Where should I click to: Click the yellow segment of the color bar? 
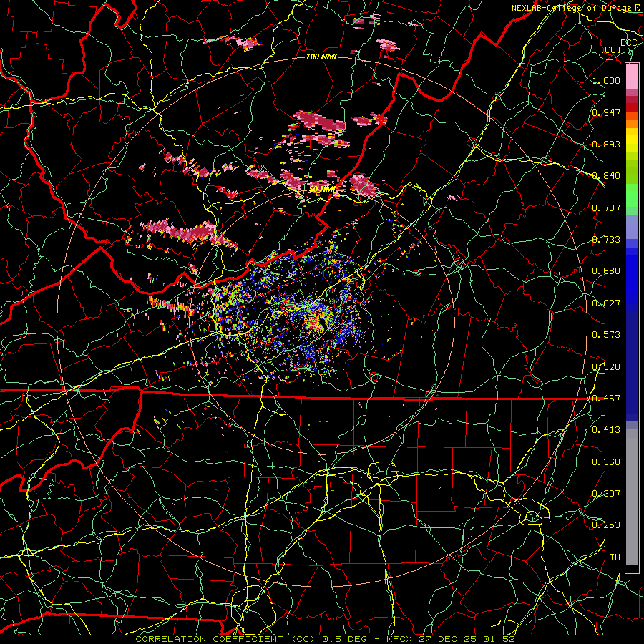tap(632, 142)
